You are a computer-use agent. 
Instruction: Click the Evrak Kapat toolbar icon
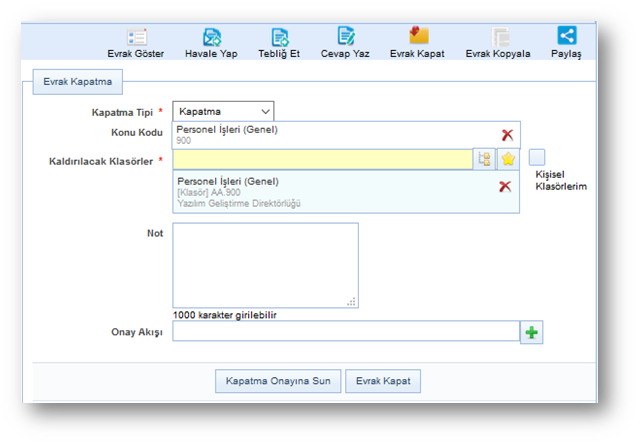pyautogui.click(x=417, y=37)
